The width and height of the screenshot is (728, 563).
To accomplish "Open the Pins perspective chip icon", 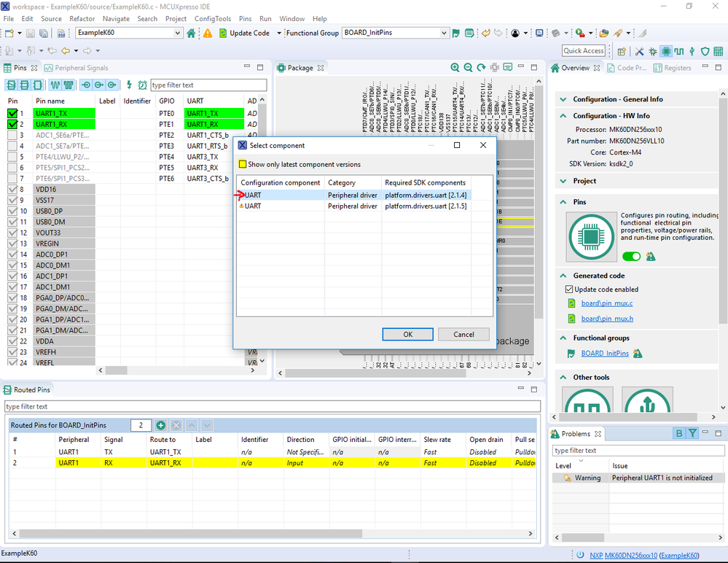I will point(666,51).
